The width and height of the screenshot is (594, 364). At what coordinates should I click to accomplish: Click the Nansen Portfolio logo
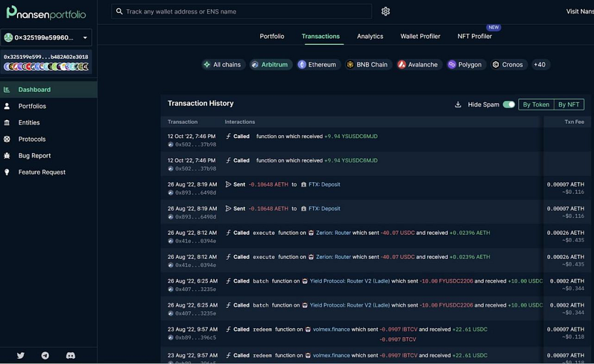pyautogui.click(x=46, y=12)
